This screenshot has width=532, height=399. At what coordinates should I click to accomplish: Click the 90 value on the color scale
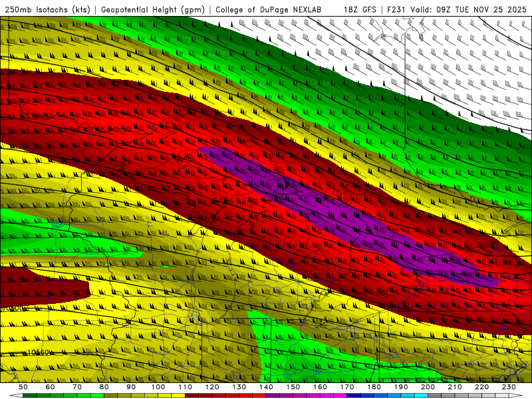tap(131, 387)
